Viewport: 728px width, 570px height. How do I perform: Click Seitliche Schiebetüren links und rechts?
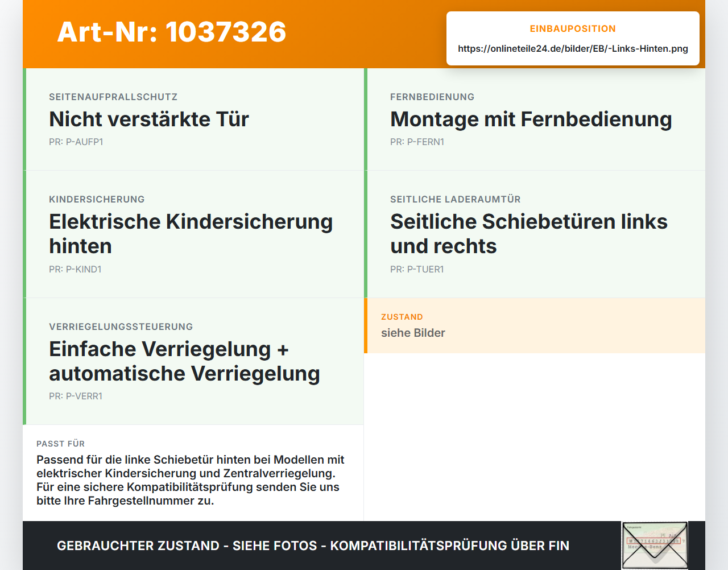coord(529,234)
